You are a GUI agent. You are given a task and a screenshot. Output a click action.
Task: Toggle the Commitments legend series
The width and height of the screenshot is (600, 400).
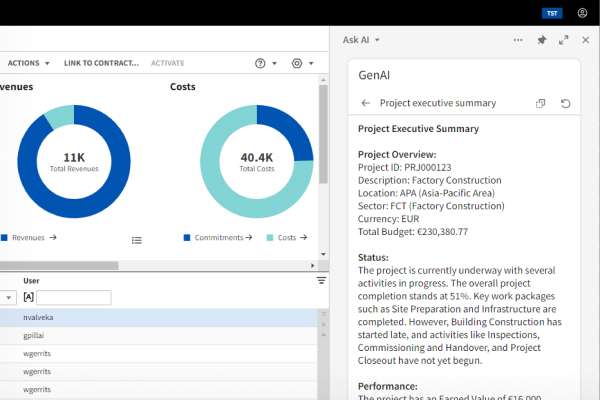(218, 238)
